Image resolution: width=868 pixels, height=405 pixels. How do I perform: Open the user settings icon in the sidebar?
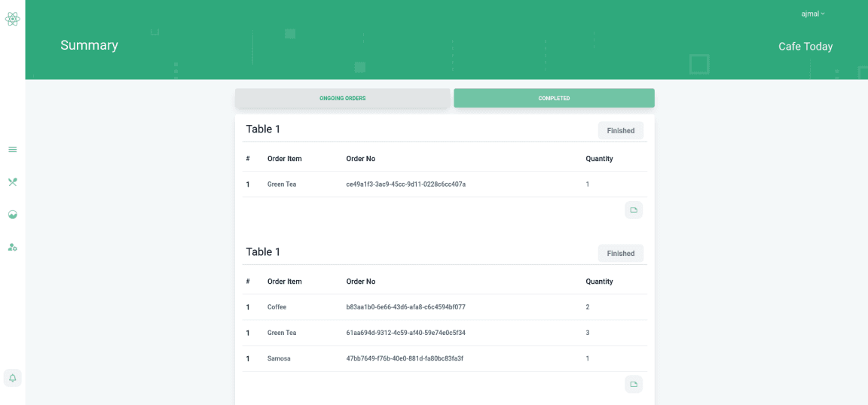tap(13, 247)
